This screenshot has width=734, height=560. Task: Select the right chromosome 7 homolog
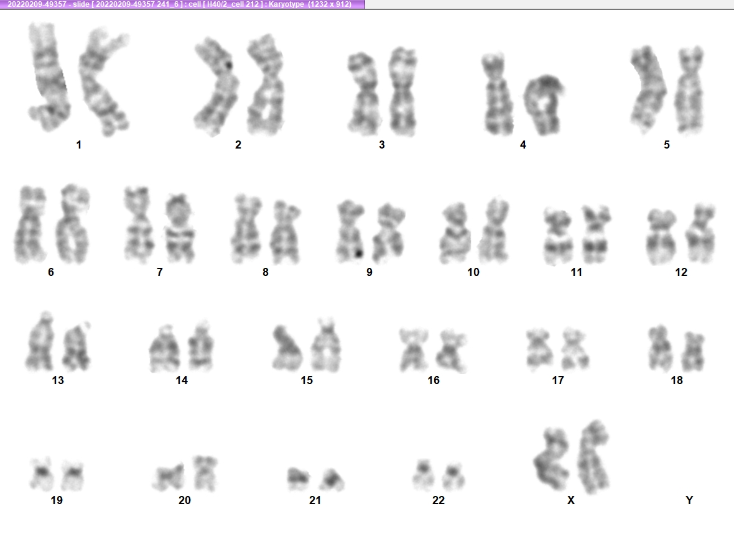point(180,228)
